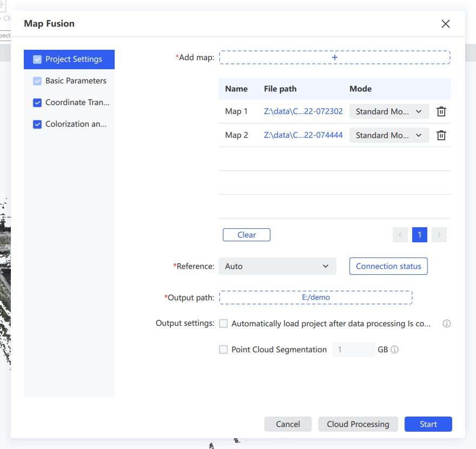Open the Mode dropdown for Map 1

coord(389,111)
